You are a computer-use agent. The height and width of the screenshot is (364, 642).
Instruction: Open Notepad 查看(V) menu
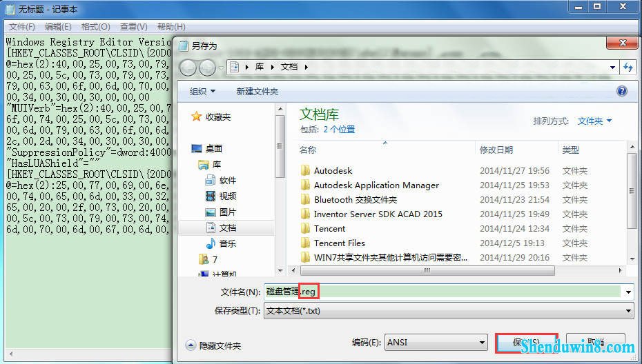pos(133,27)
